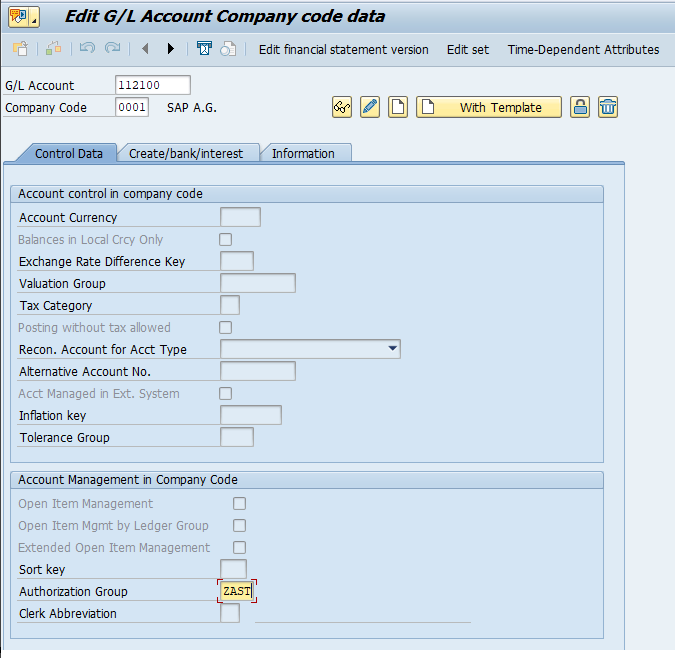This screenshot has width=675, height=658.
Task: Click the display/change toggle toolbar icon
Action: pyautogui.click(x=54, y=49)
